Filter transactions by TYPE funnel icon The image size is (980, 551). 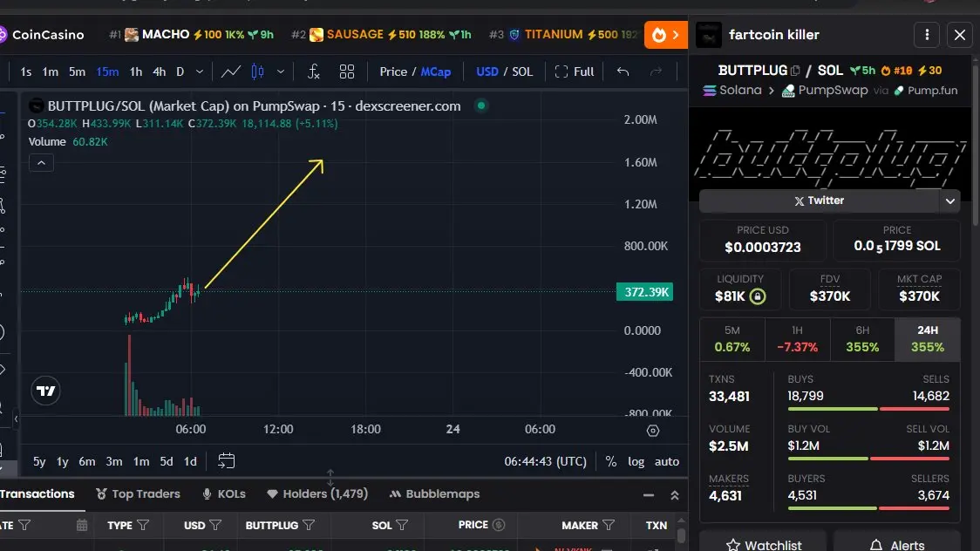143,526
